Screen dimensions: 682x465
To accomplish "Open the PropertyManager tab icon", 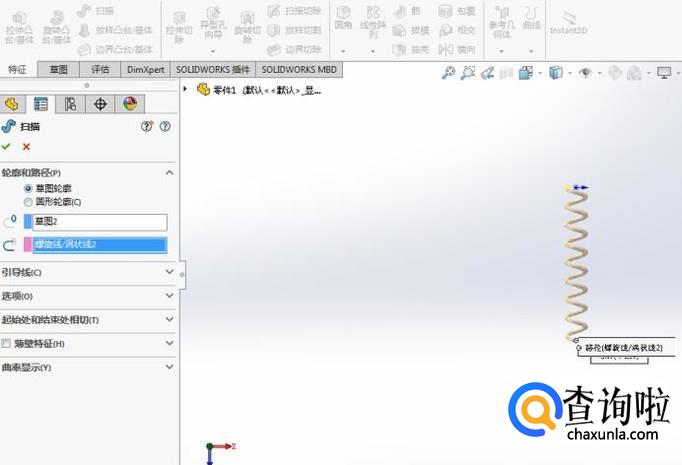I will 41,104.
